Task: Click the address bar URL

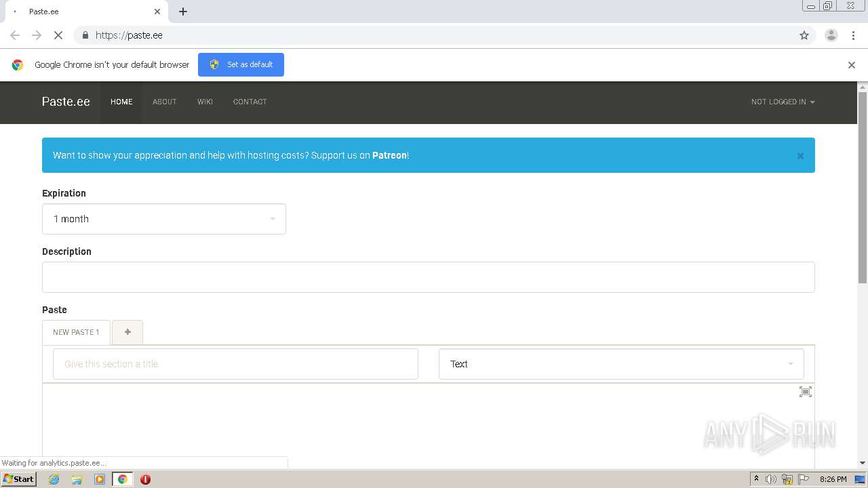Action: pyautogui.click(x=129, y=35)
